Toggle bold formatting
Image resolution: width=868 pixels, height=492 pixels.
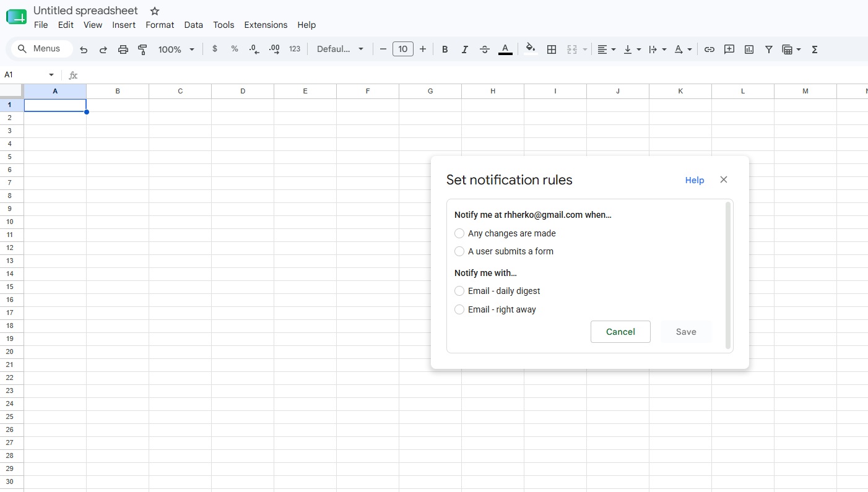coord(445,50)
